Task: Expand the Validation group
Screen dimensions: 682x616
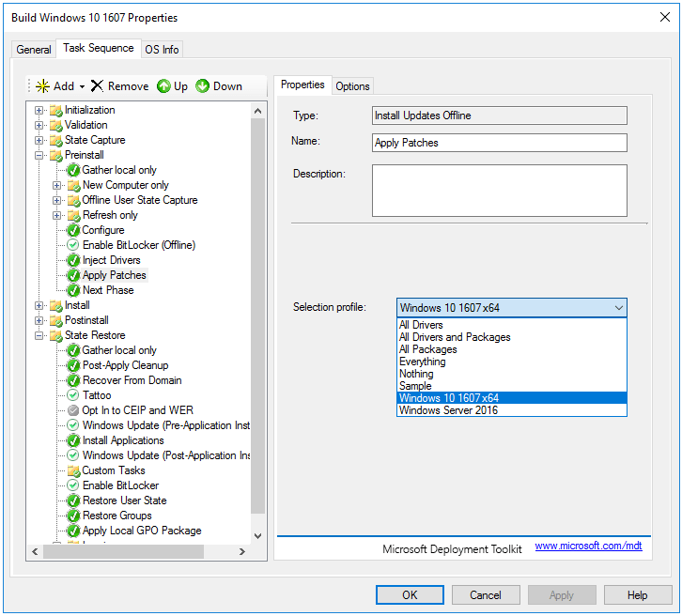Action: (39, 125)
